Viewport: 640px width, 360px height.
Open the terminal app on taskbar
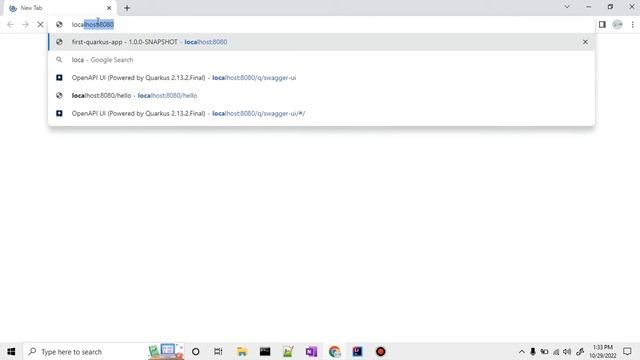coord(265,351)
